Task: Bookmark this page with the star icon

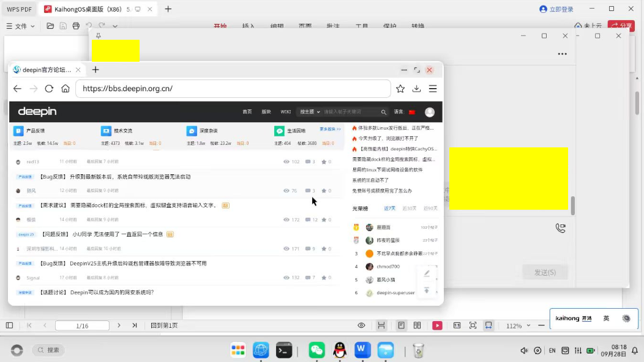Action: (400, 89)
